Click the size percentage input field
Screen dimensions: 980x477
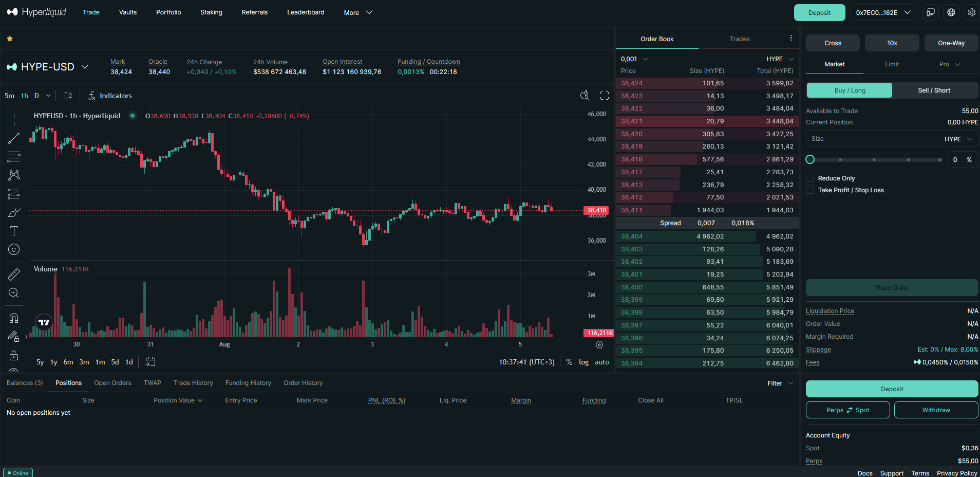click(x=963, y=159)
